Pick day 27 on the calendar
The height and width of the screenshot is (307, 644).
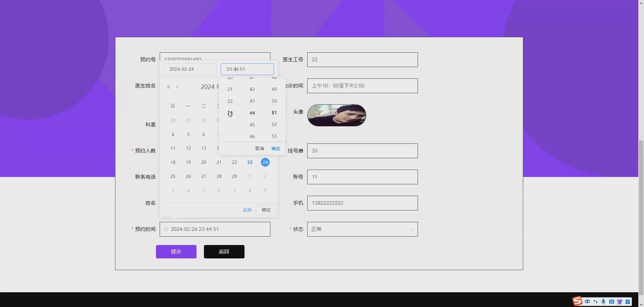point(204,176)
